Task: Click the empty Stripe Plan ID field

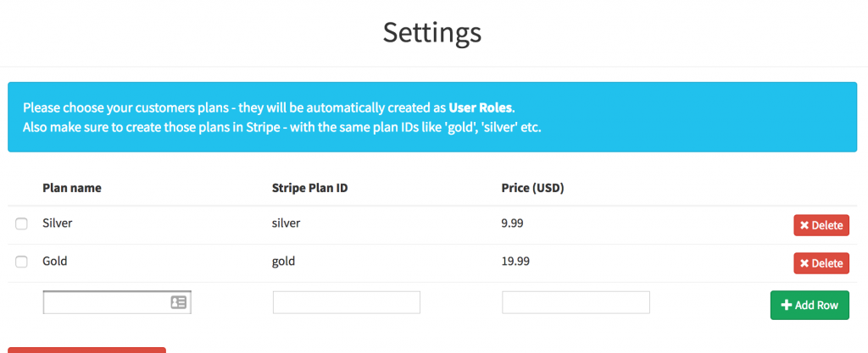Action: tap(346, 302)
